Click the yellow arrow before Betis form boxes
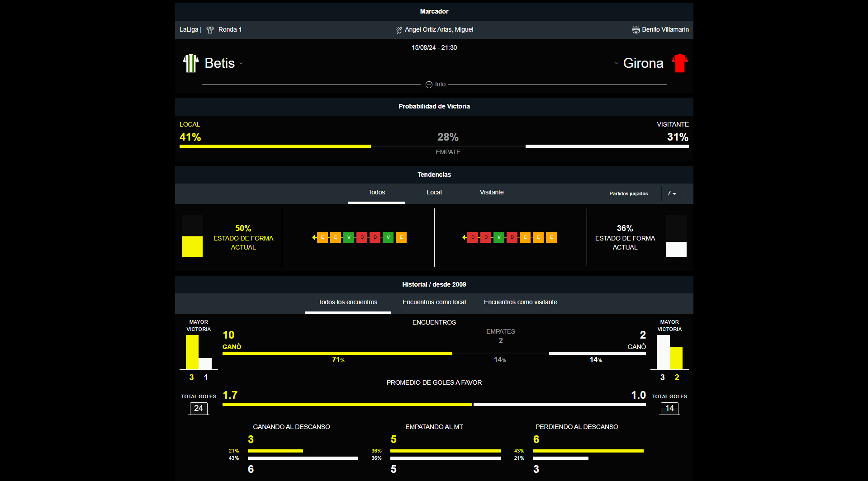The image size is (868, 481). (x=314, y=237)
